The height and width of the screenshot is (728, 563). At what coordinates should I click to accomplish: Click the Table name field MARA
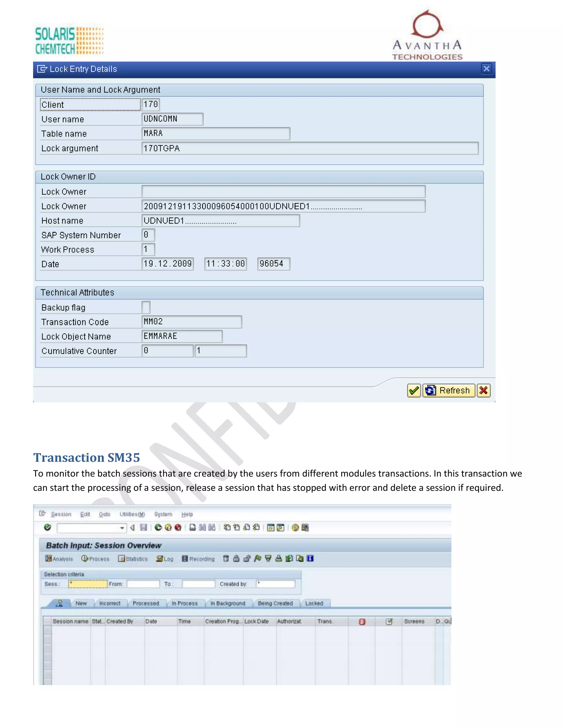[216, 133]
